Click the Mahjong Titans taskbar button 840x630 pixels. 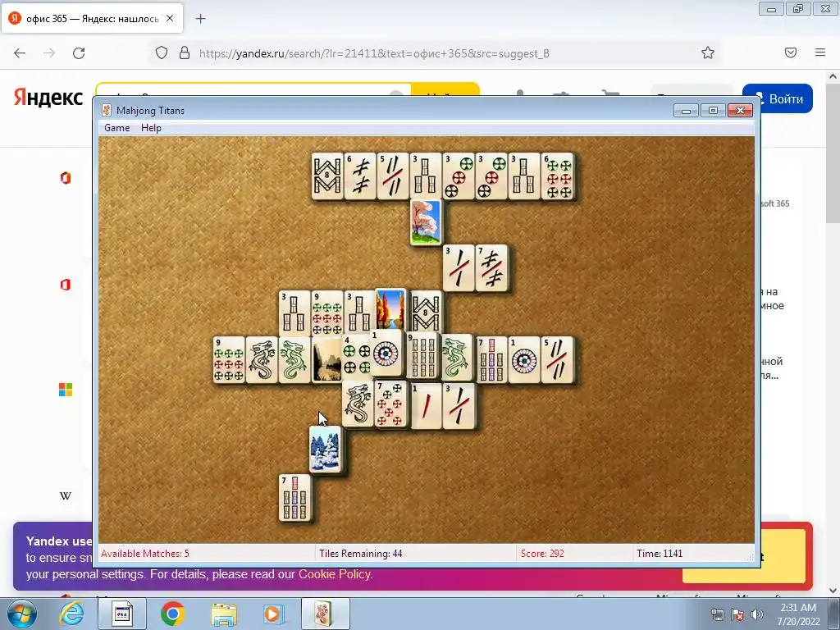tap(325, 614)
